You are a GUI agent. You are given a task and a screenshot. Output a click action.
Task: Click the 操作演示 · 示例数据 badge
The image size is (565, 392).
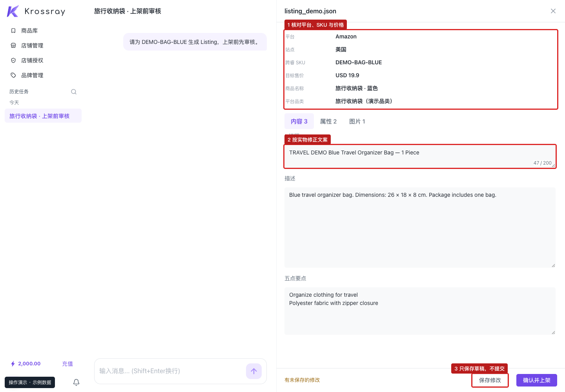30,383
